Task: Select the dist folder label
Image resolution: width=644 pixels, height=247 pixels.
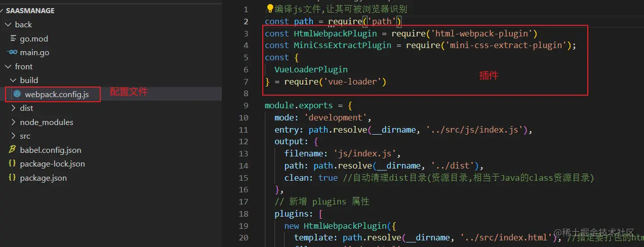Action: 26,108
